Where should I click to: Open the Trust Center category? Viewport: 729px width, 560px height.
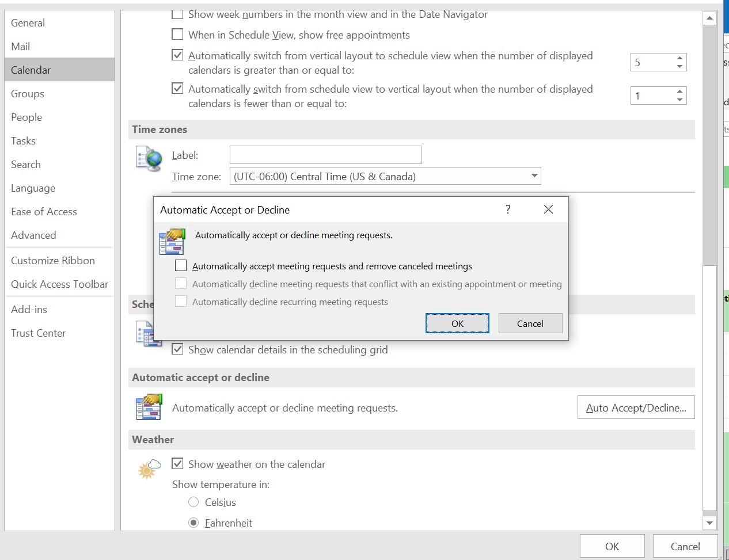click(x=59, y=333)
